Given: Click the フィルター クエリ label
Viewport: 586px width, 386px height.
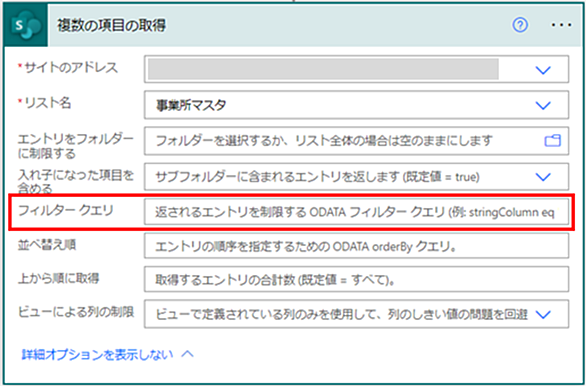Looking at the screenshot, I should tap(65, 210).
